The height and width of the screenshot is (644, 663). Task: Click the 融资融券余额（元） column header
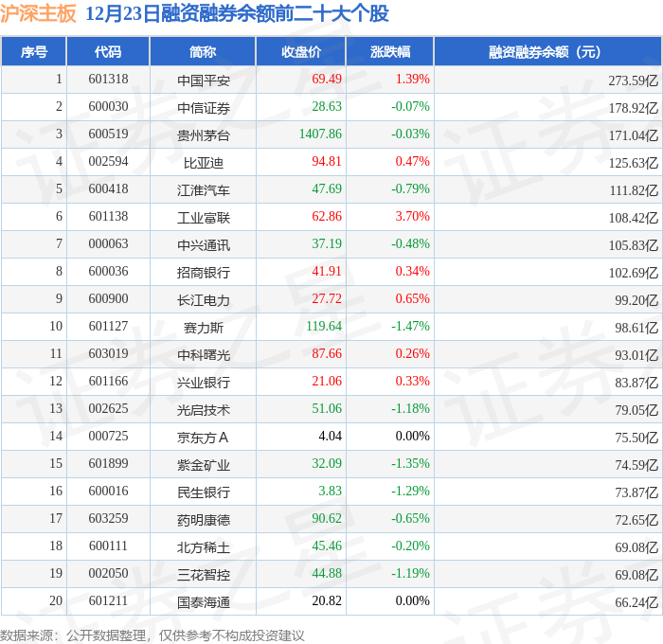[x=547, y=52]
